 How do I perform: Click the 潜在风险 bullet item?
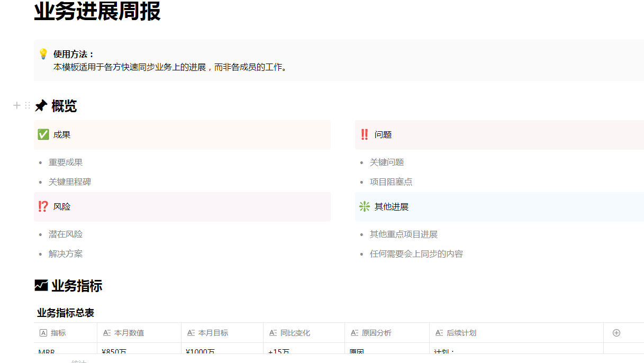pos(66,234)
